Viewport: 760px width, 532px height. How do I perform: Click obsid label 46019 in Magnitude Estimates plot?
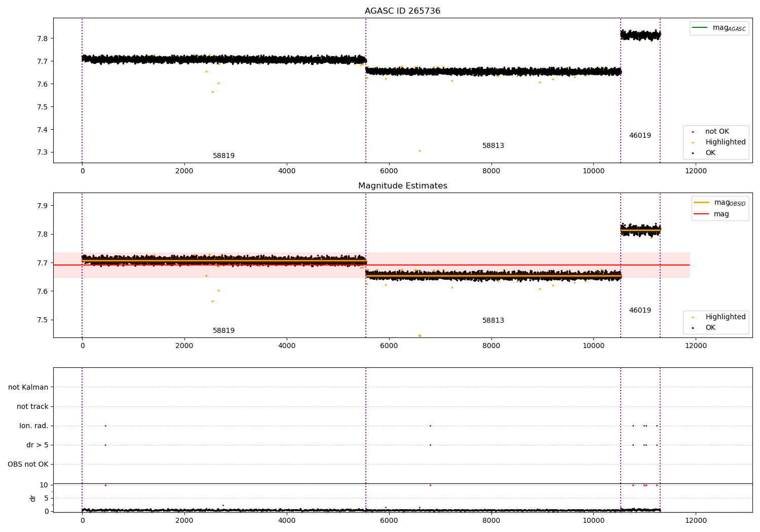pyautogui.click(x=640, y=311)
